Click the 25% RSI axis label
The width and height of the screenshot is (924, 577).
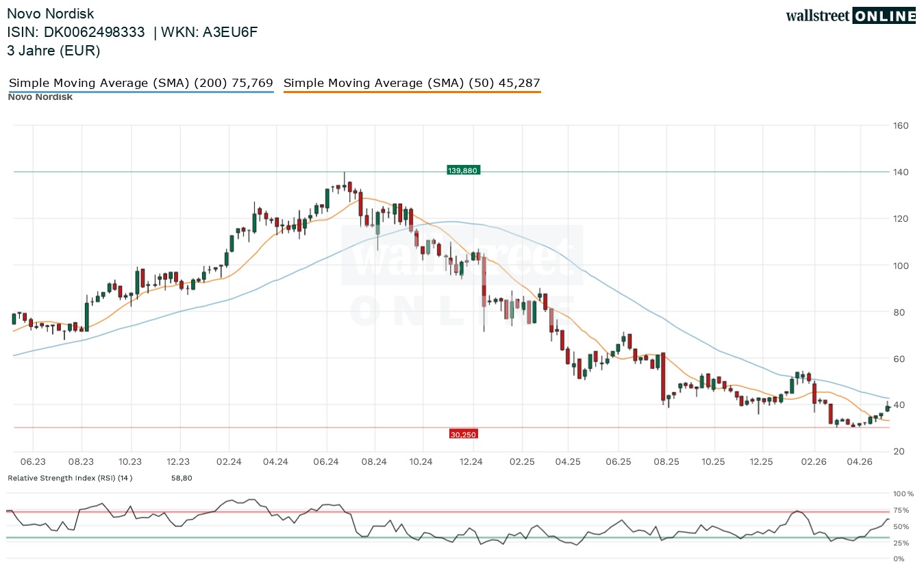(901, 543)
